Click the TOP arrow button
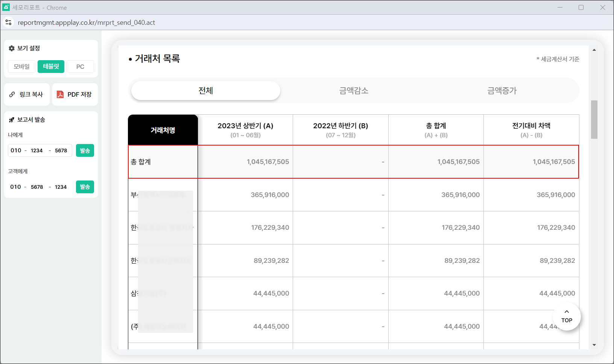614x364 pixels. pyautogui.click(x=567, y=316)
